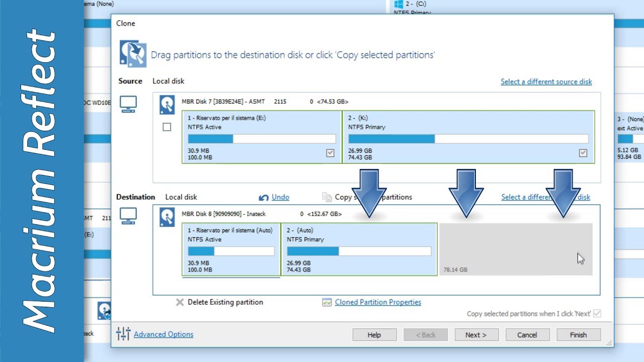The width and height of the screenshot is (644, 362).
Task: Open the 'Select a different target disk' link
Action: tap(545, 197)
